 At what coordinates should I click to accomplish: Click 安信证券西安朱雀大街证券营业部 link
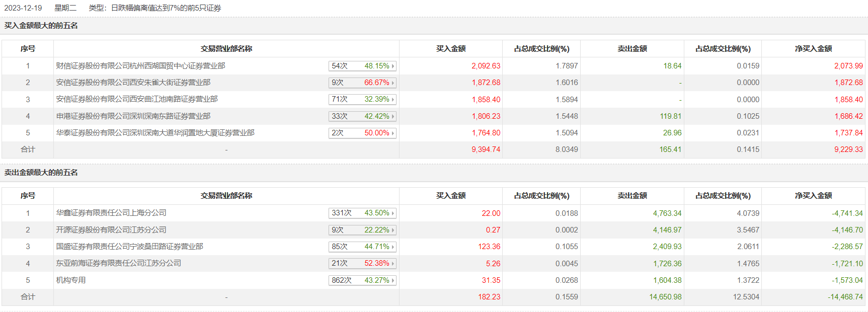click(x=133, y=83)
